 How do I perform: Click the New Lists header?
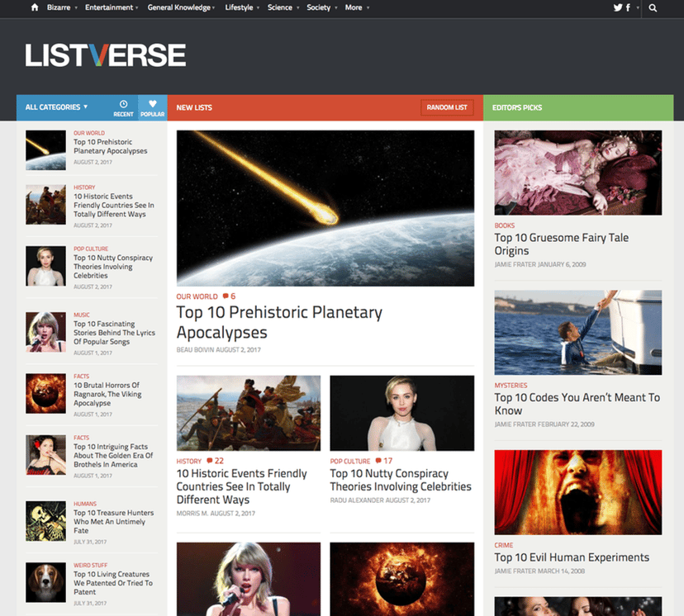[194, 107]
